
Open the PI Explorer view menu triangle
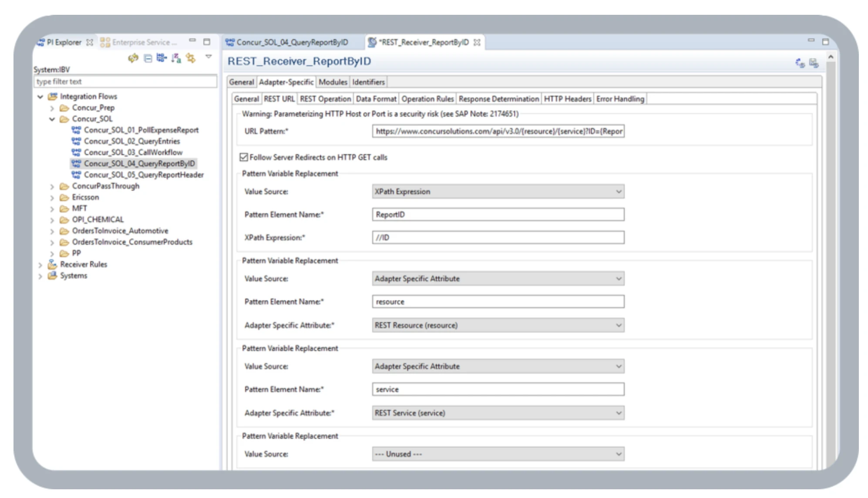[x=209, y=56]
